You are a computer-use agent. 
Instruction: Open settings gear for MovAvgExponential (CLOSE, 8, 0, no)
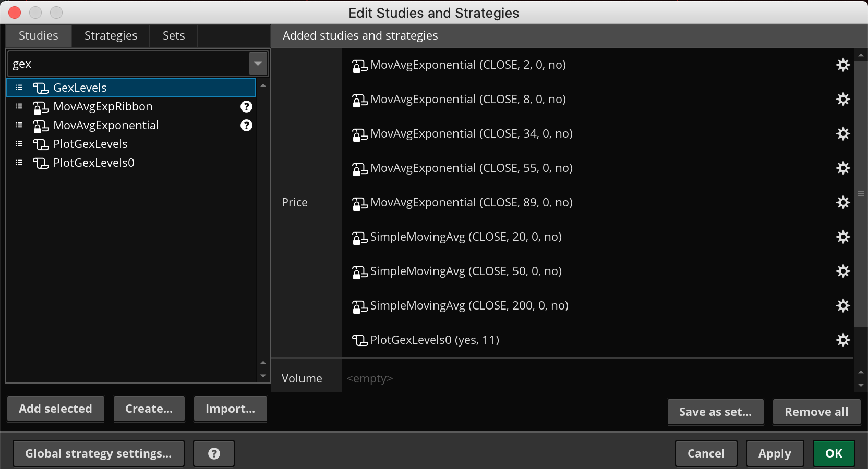[843, 100]
